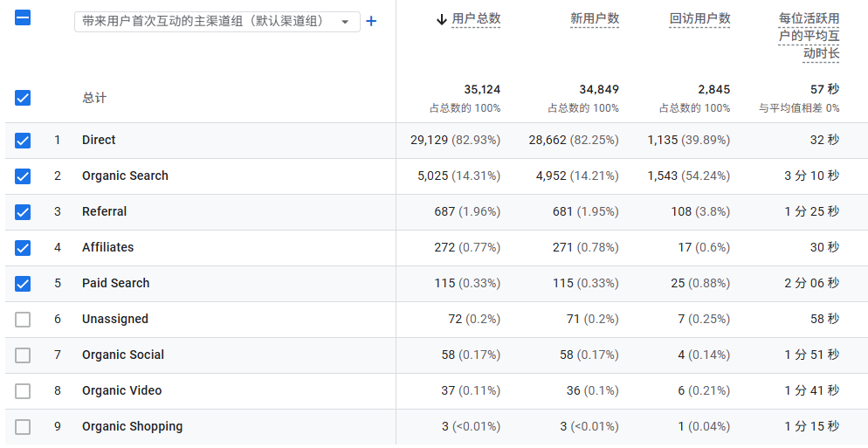Enable the Organic Social row checkbox
The image size is (868, 448).
click(23, 355)
